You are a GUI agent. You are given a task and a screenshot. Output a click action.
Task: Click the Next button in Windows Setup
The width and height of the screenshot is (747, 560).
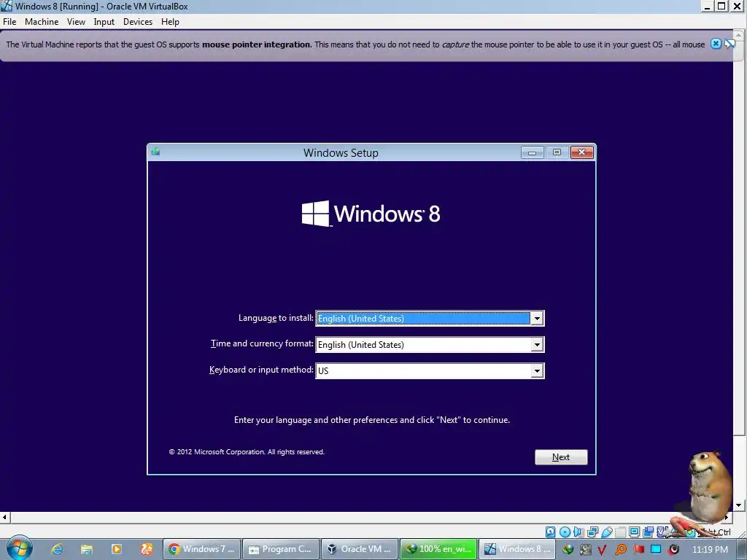(561, 456)
